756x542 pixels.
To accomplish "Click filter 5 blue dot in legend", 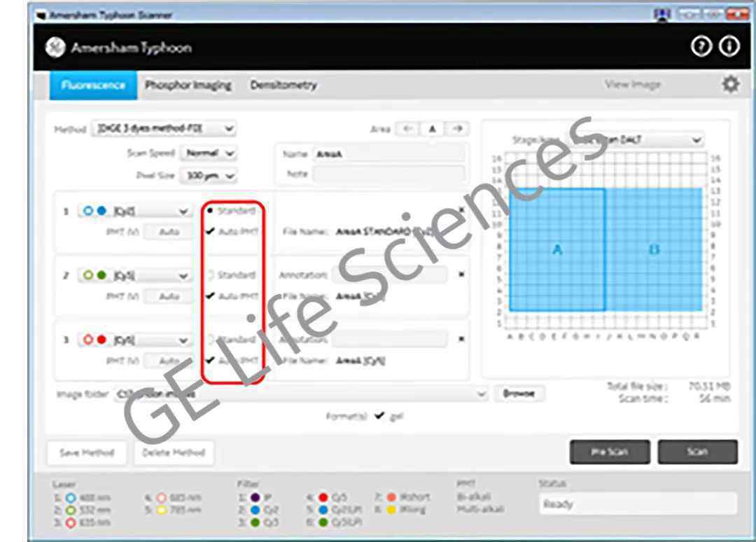I will pos(323,510).
